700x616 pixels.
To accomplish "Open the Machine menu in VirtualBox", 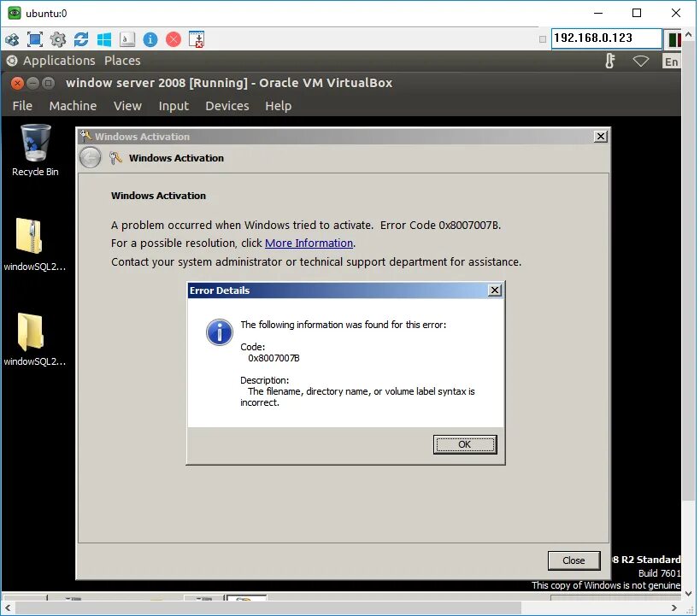I will click(x=73, y=105).
